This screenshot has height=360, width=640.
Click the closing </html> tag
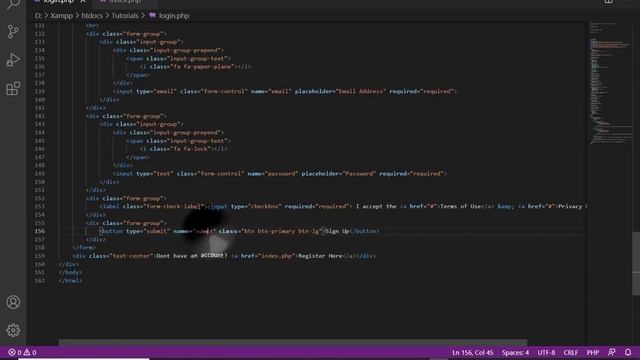click(x=70, y=280)
